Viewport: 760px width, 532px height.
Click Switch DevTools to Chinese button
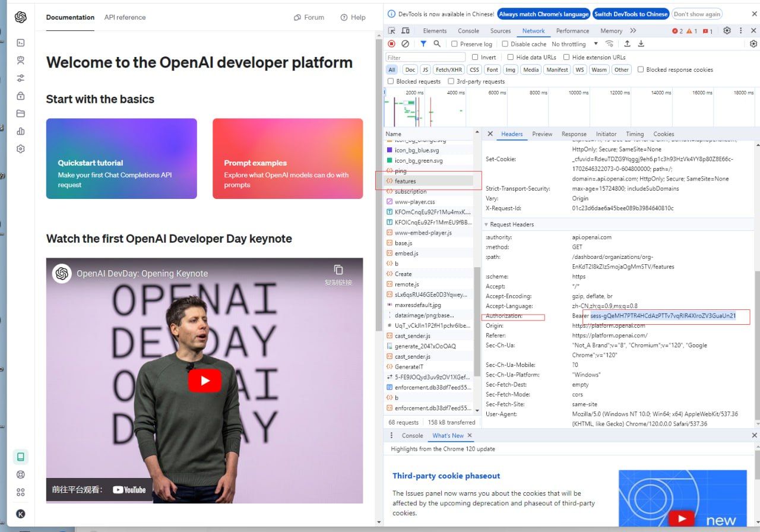(631, 14)
